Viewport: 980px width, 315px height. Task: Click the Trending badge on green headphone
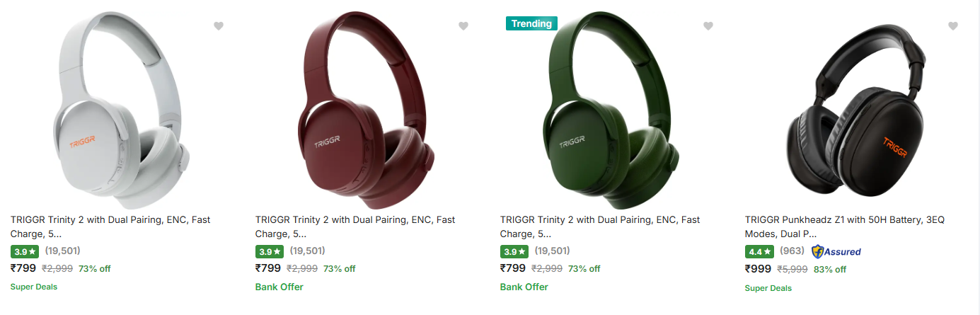(x=531, y=23)
